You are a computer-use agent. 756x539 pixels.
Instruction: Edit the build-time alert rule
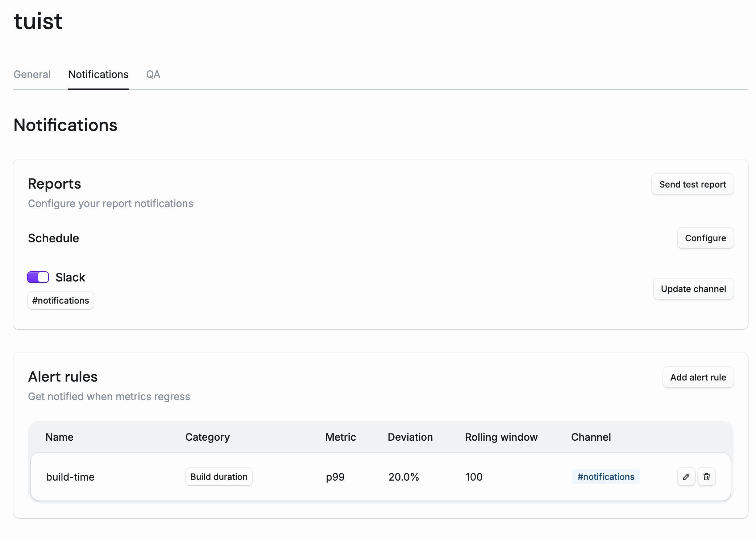pos(686,477)
